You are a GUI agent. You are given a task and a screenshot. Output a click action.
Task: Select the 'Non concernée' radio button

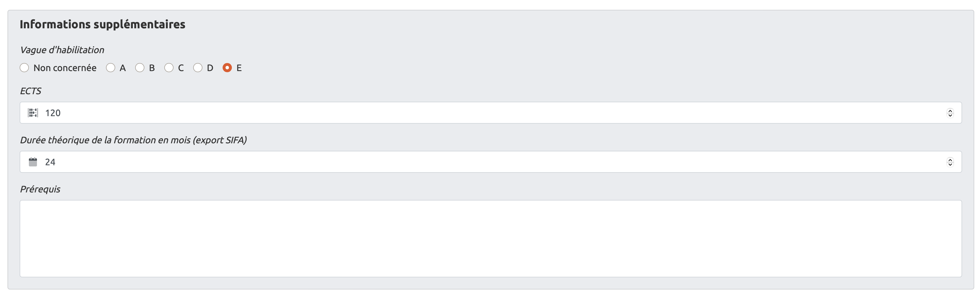pyautogui.click(x=24, y=68)
